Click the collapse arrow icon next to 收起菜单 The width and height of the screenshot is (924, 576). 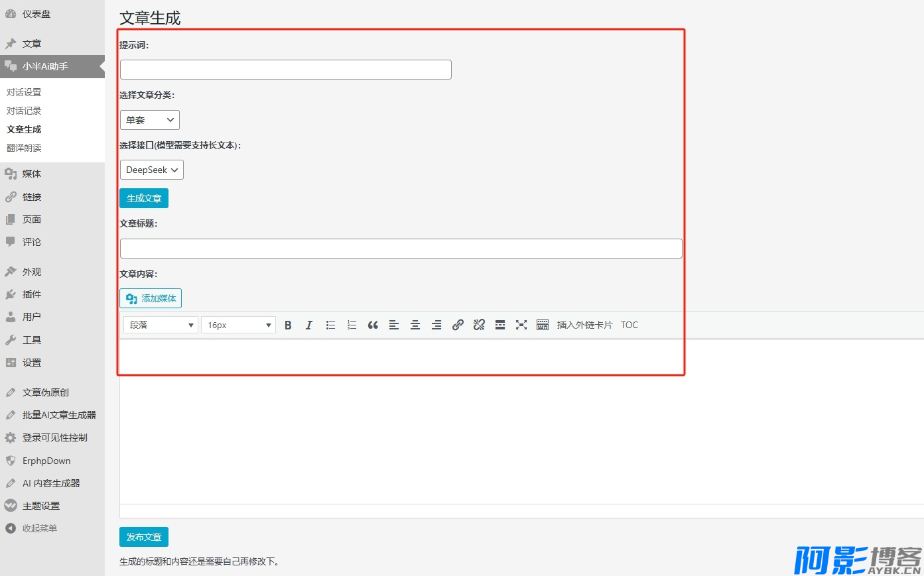[x=11, y=528]
